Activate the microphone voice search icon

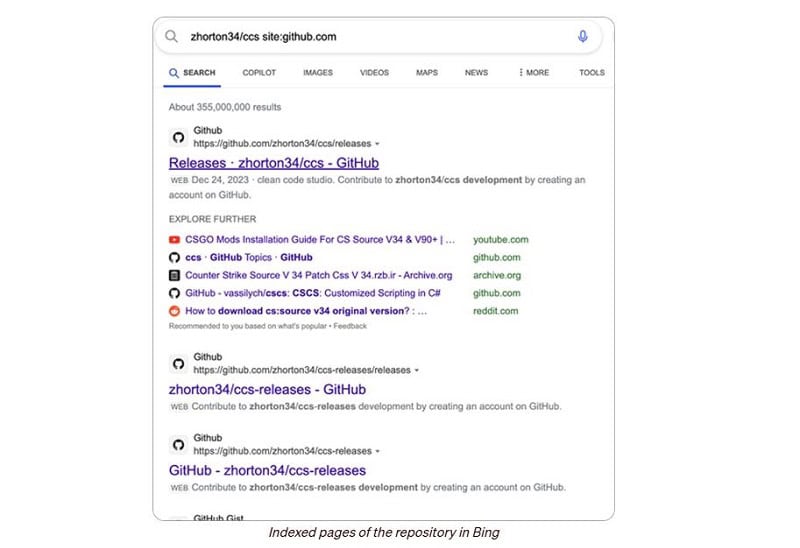point(583,36)
